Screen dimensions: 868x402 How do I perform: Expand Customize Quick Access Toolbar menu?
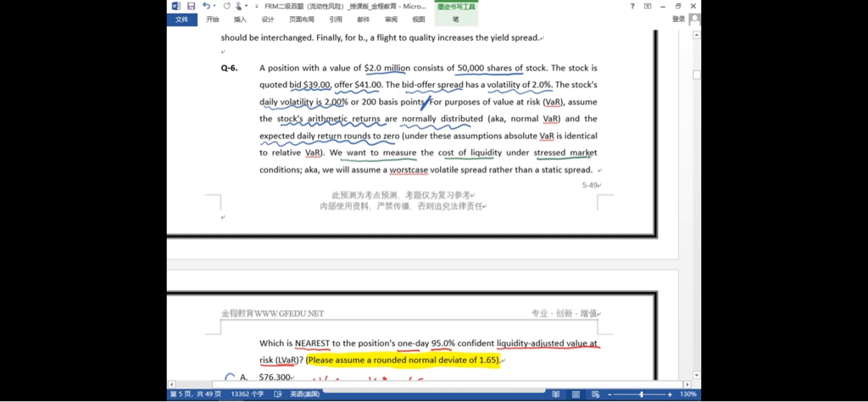(256, 7)
